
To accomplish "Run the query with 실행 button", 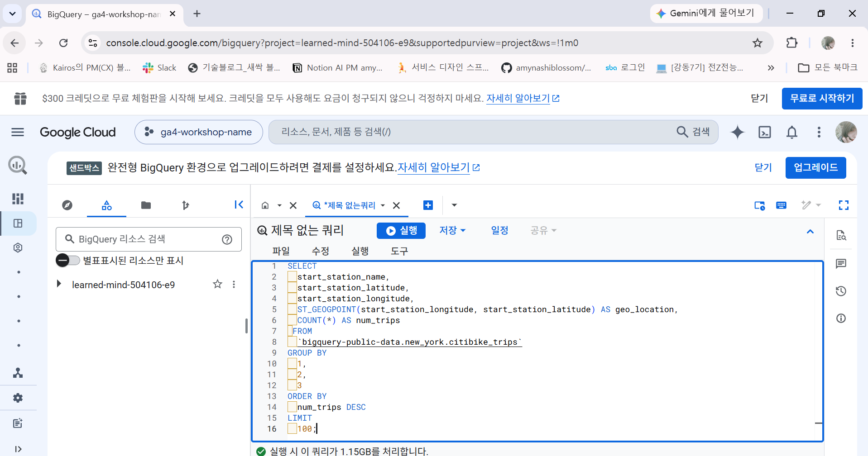I will pos(401,231).
